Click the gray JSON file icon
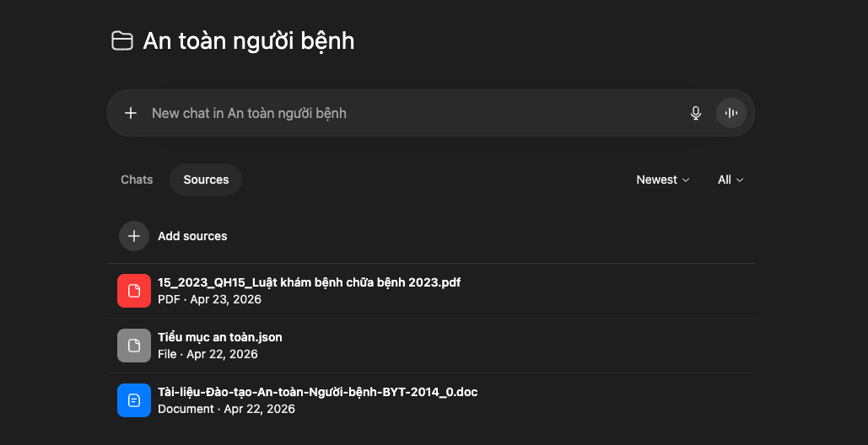This screenshot has height=445, width=868. pyautogui.click(x=133, y=346)
